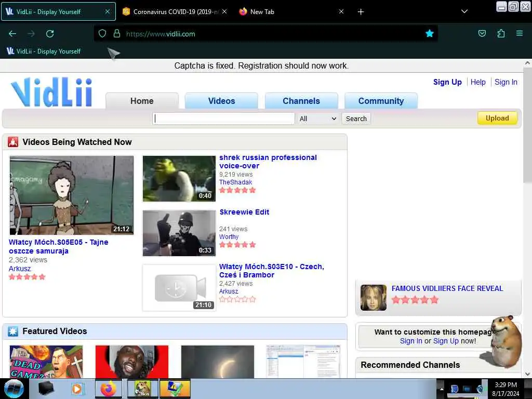
Task: Click Sign Up in customize homepage box
Action: (x=446, y=341)
